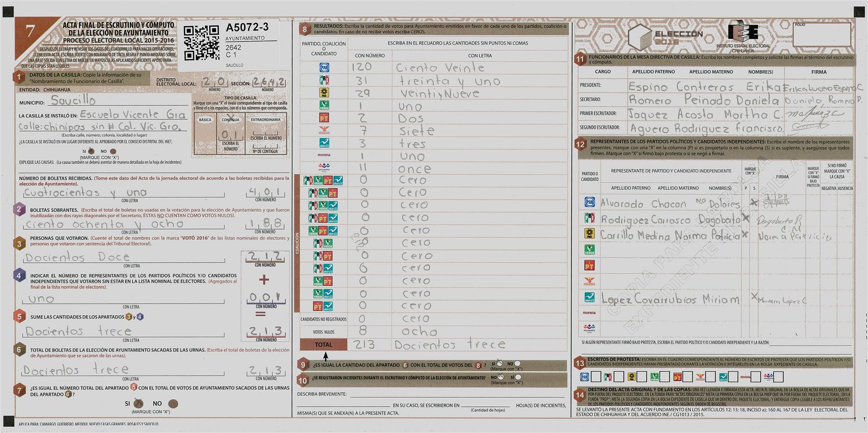Click the PAN logo in the results table
This screenshot has width=868, height=433.
pyautogui.click(x=324, y=67)
